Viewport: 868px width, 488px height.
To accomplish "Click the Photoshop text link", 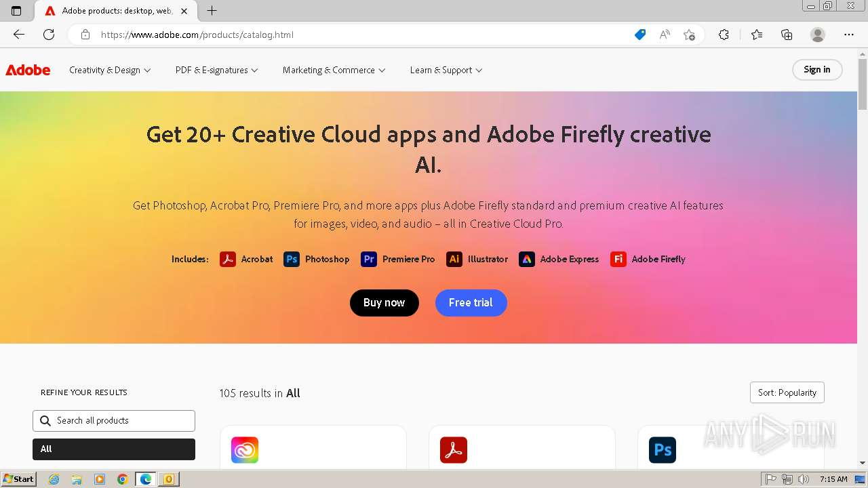I will (x=327, y=259).
